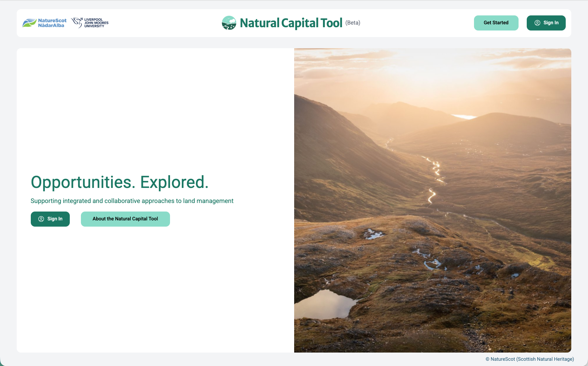Click the Get Started button

pos(496,23)
